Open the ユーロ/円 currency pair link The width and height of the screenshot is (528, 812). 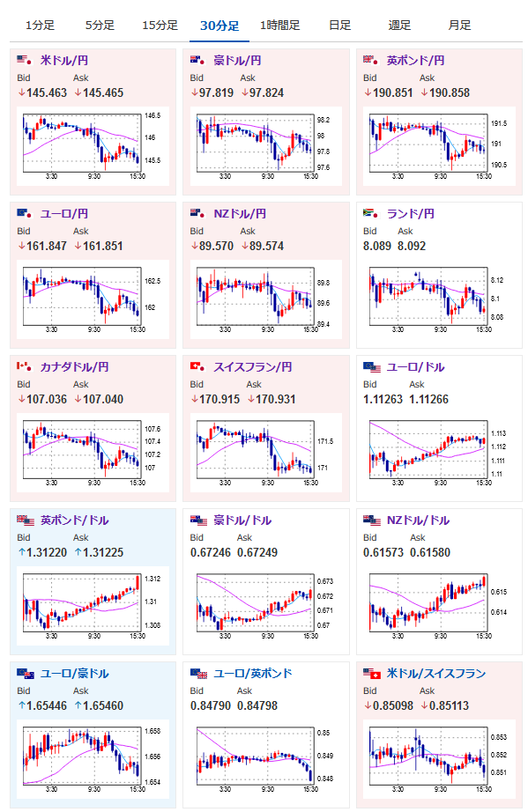(x=64, y=213)
